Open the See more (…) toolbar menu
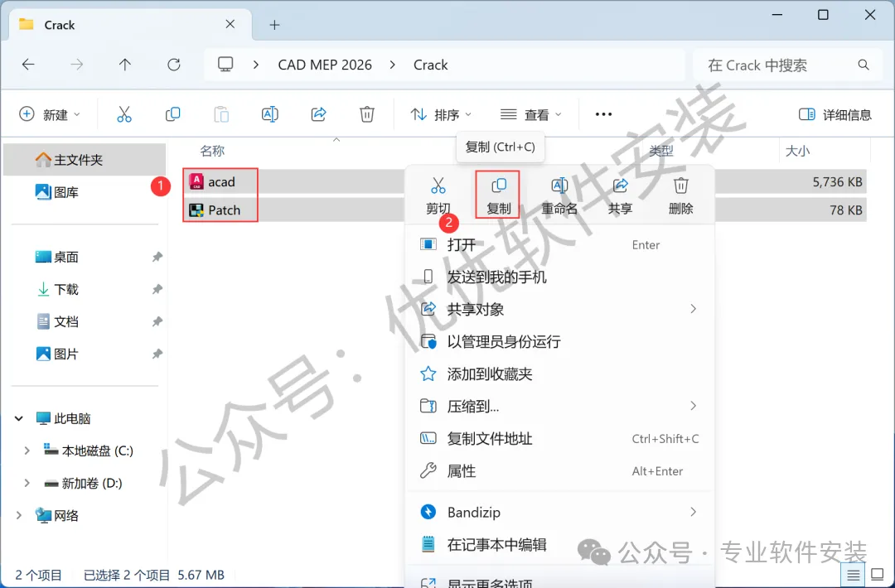The image size is (895, 588). click(x=603, y=114)
